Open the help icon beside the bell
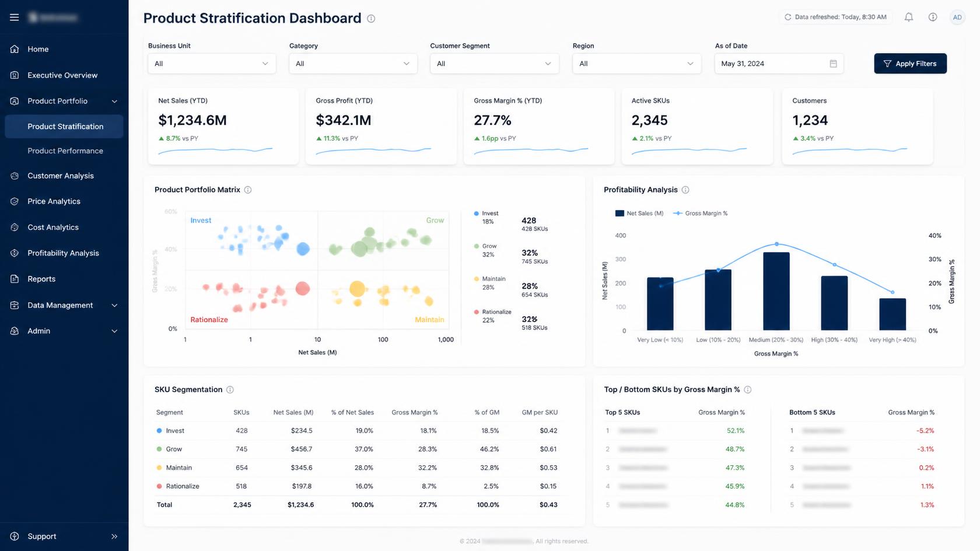Image resolution: width=980 pixels, height=551 pixels. pyautogui.click(x=933, y=17)
